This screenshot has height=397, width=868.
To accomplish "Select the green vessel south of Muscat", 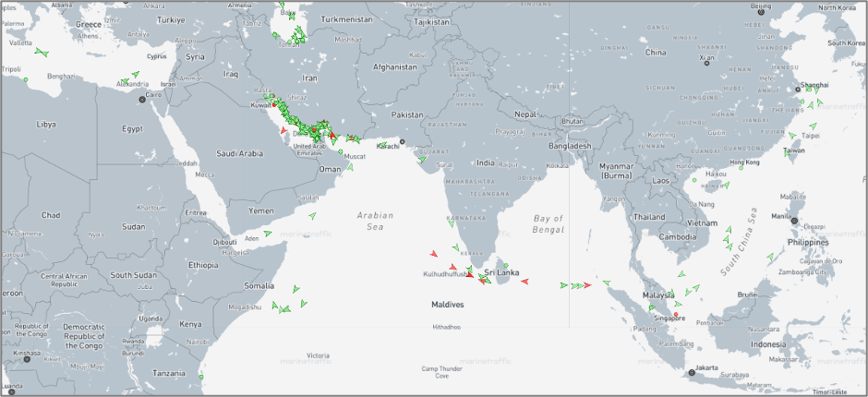I will [x=350, y=167].
